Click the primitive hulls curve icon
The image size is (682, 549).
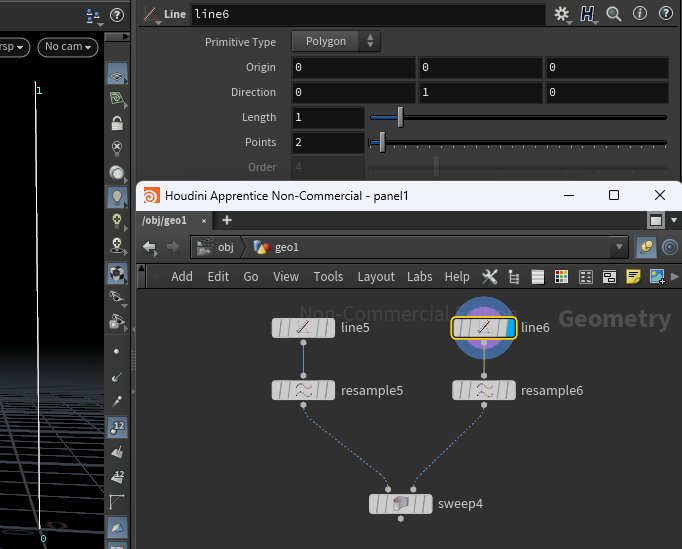tap(117, 502)
